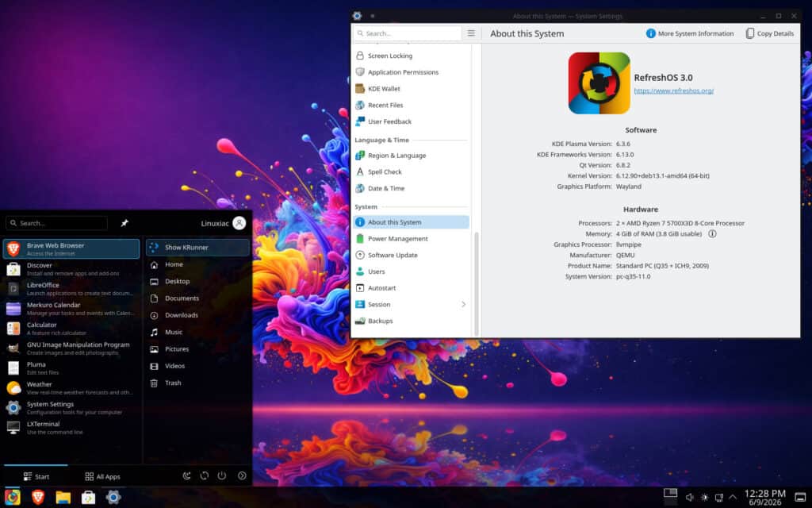
Task: Open Power Management settings
Action: 412,238
